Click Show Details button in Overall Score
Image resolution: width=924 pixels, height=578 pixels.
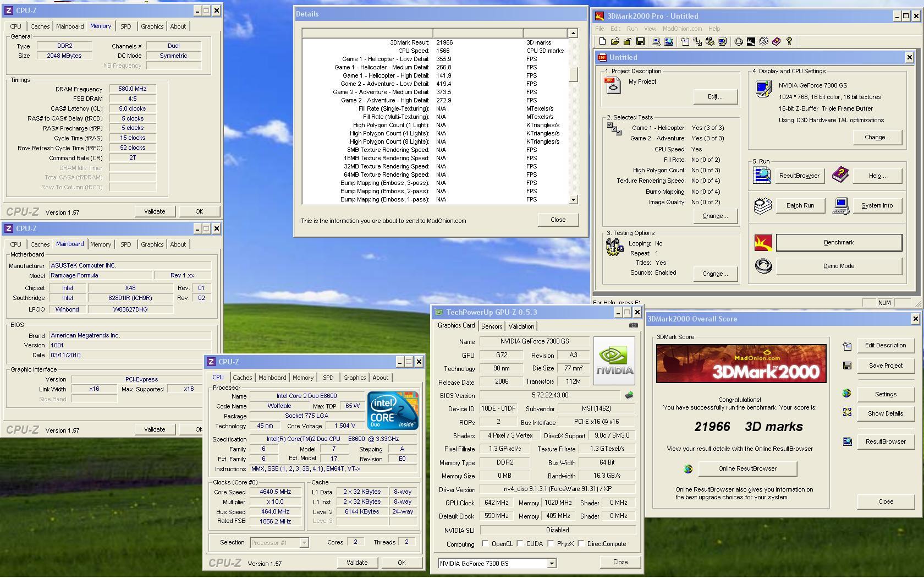click(x=885, y=413)
